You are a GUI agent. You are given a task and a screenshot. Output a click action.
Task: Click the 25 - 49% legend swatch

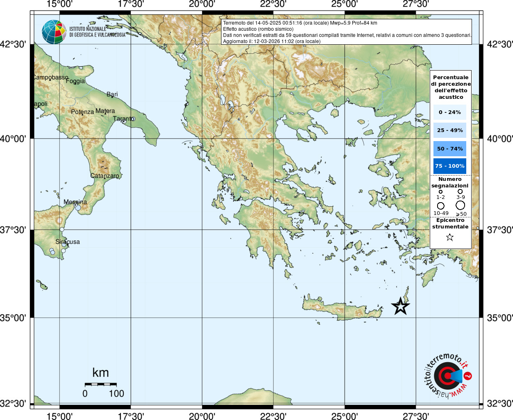[x=449, y=130]
